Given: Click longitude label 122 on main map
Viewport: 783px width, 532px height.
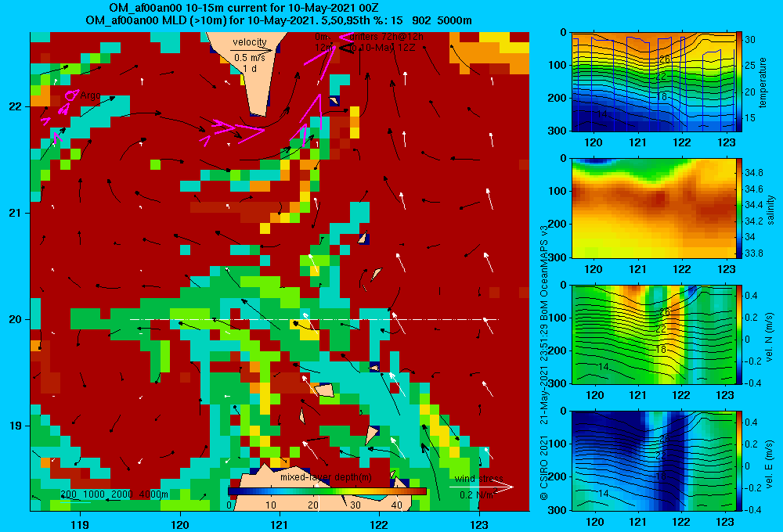Looking at the screenshot, I should pos(380,524).
